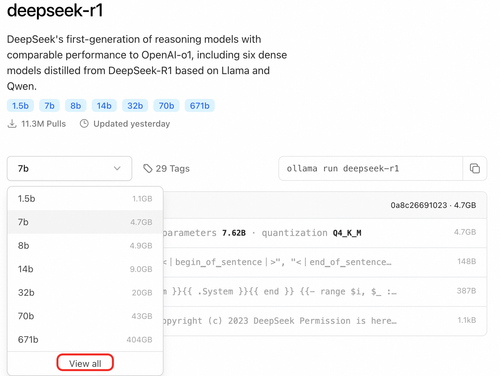
Task: Open the .System template row
Action: click(325, 291)
